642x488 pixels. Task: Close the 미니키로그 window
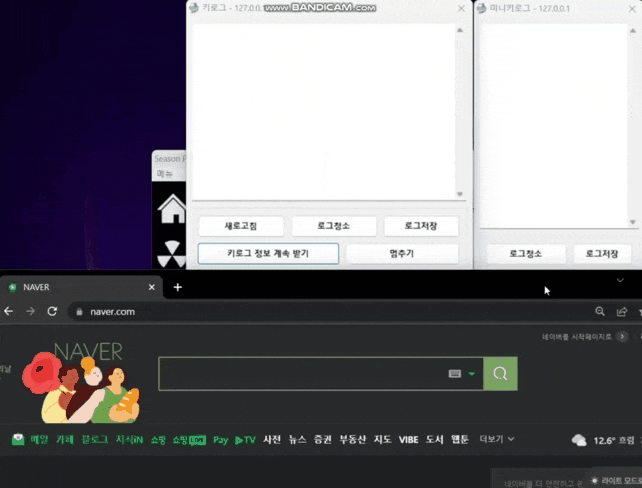point(632,9)
